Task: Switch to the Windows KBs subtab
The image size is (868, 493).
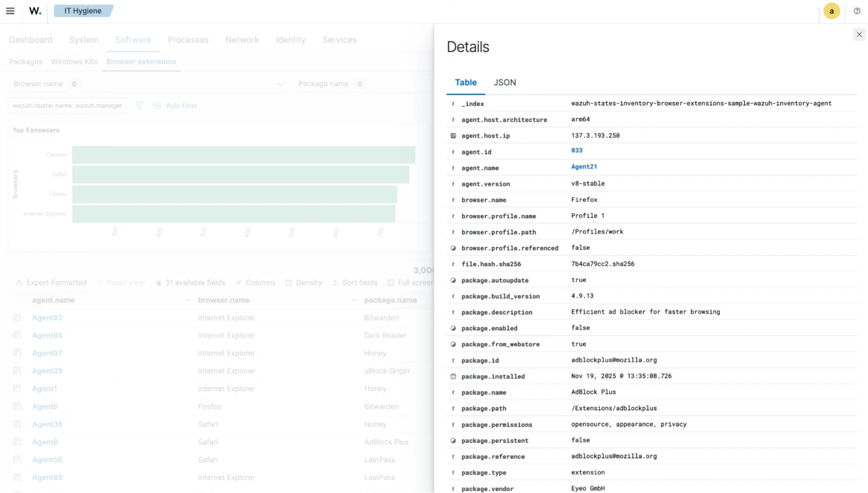Action: pos(74,61)
